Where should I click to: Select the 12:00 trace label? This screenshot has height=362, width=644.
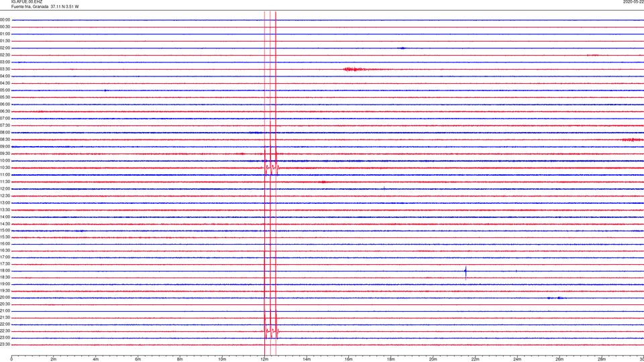(5, 189)
